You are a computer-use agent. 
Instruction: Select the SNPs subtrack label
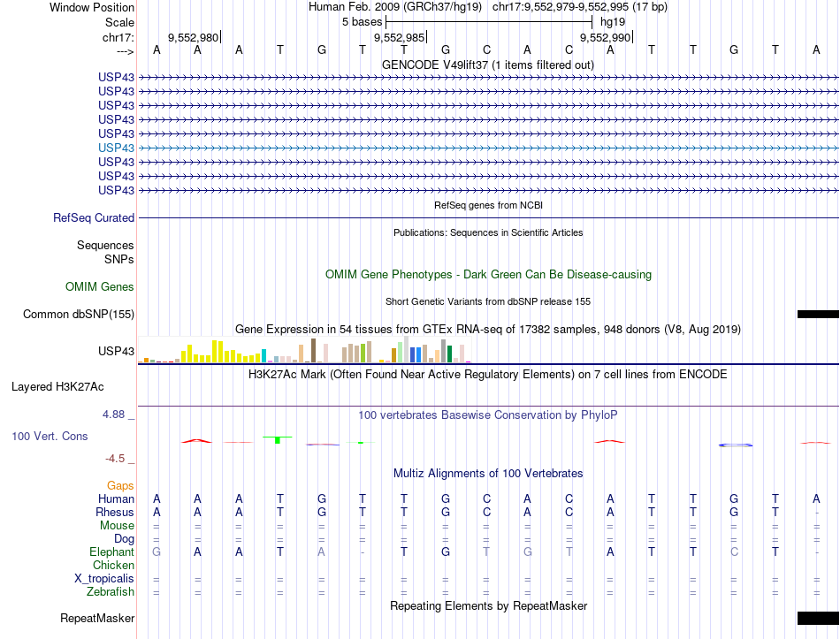point(119,259)
